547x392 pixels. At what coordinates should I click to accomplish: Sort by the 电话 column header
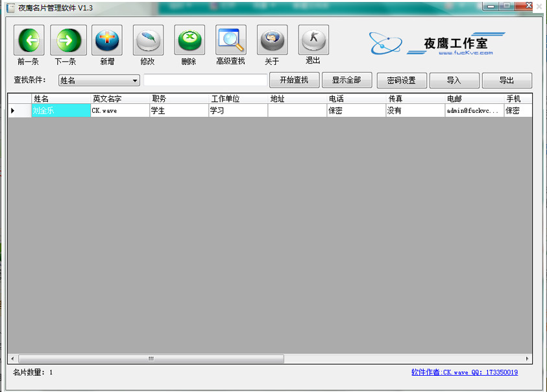[x=356, y=99]
